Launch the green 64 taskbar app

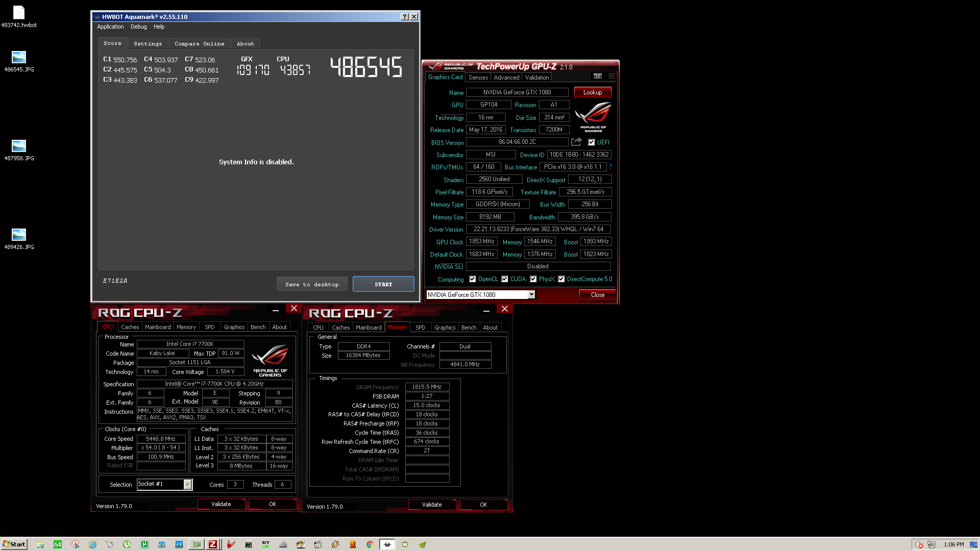pos(58,544)
